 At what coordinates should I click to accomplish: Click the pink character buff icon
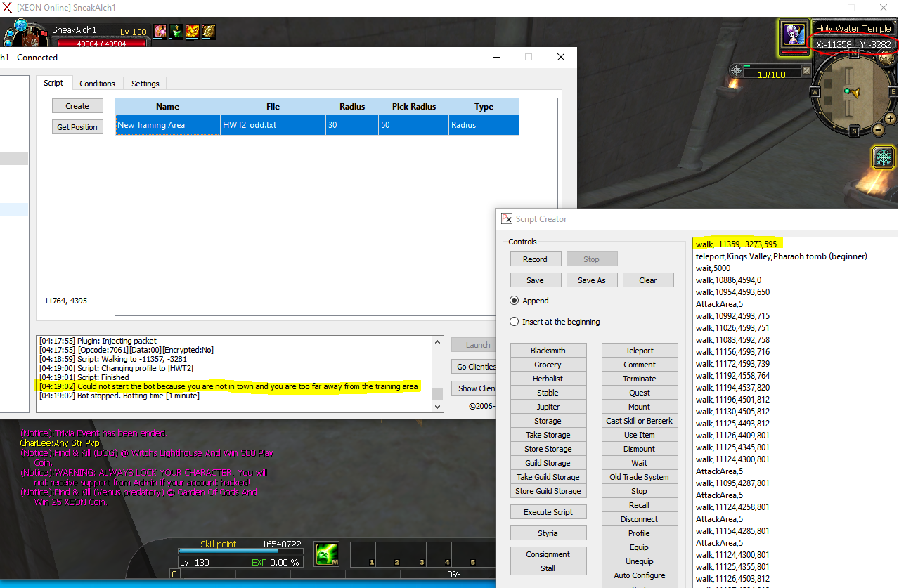click(160, 32)
